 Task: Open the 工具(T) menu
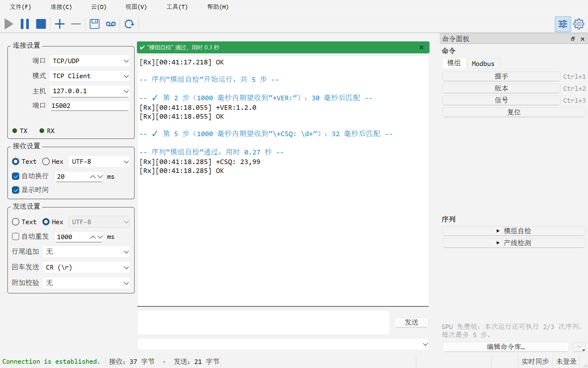(177, 7)
